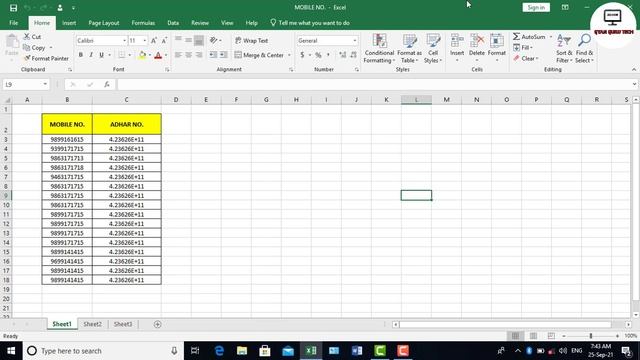This screenshot has height=360, width=640.
Task: Activate the Format Painter brush
Action: pos(46,58)
